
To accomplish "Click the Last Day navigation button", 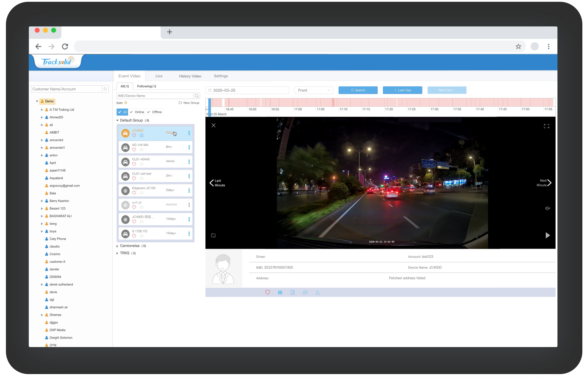I will tap(402, 90).
